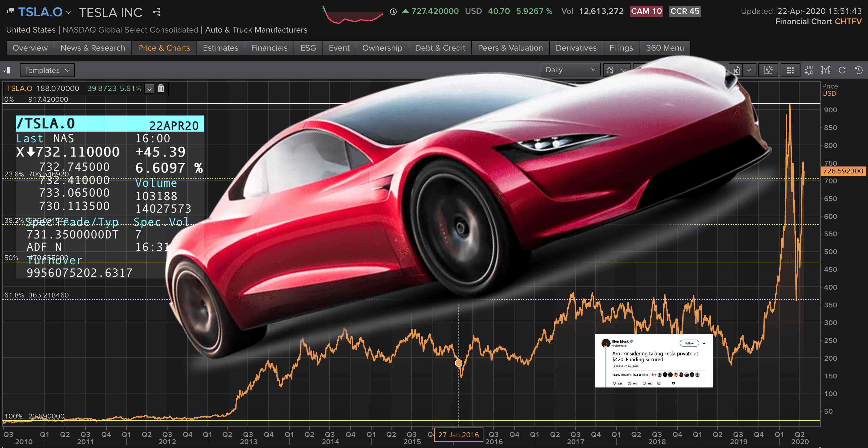Collapse the side panel with the arrow icon
868x448 pixels.
(x=7, y=70)
